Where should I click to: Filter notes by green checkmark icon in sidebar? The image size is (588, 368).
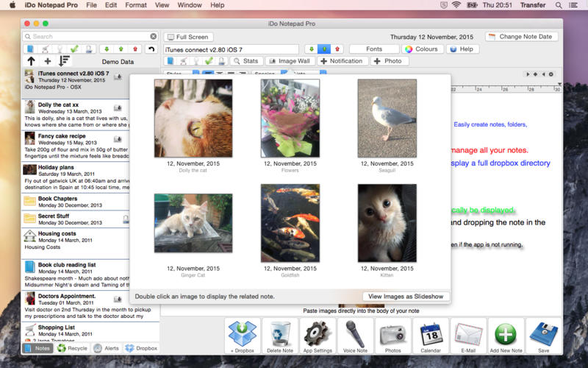(74, 49)
